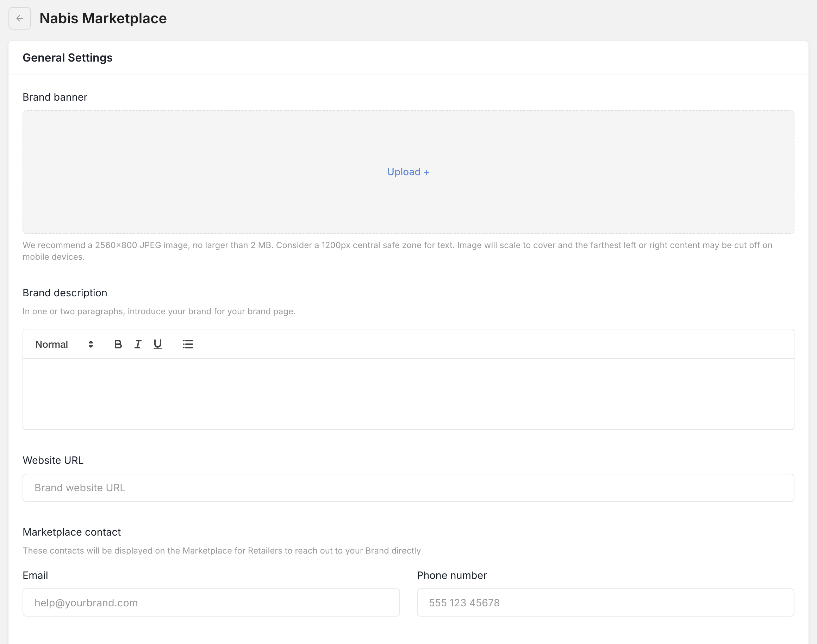Click the Marketplace contact heading
Image resolution: width=817 pixels, height=644 pixels.
coord(72,532)
